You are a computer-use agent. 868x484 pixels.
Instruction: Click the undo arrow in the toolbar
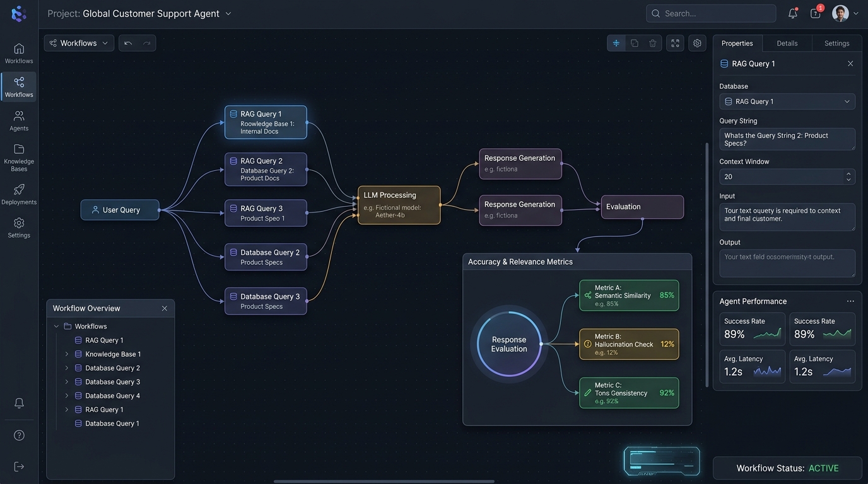(128, 43)
